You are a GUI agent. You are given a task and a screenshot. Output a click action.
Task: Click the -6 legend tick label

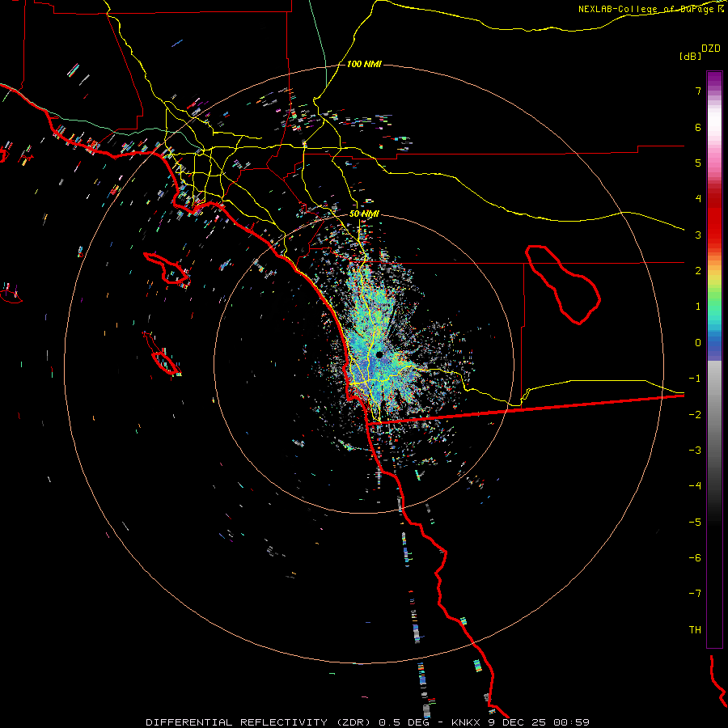pyautogui.click(x=695, y=558)
